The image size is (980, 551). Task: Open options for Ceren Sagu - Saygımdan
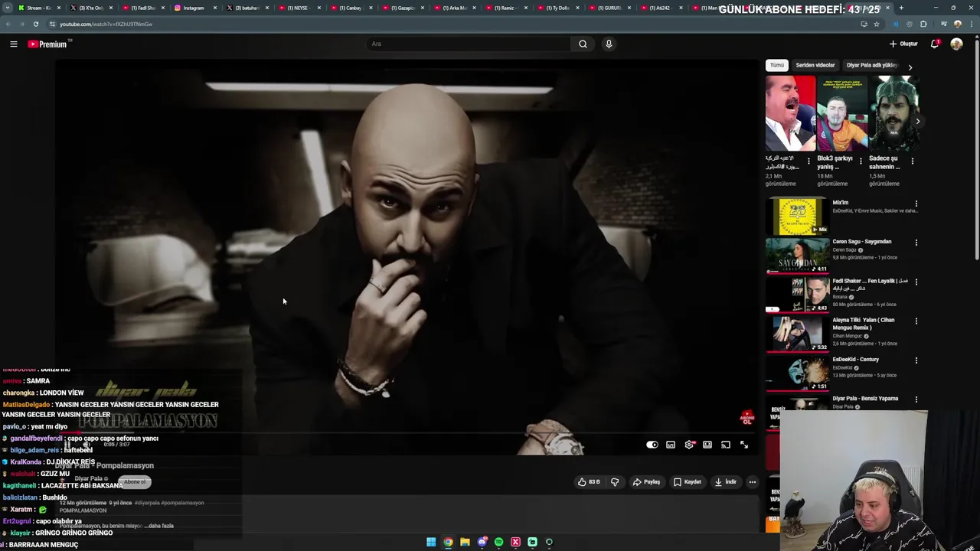[x=916, y=243]
